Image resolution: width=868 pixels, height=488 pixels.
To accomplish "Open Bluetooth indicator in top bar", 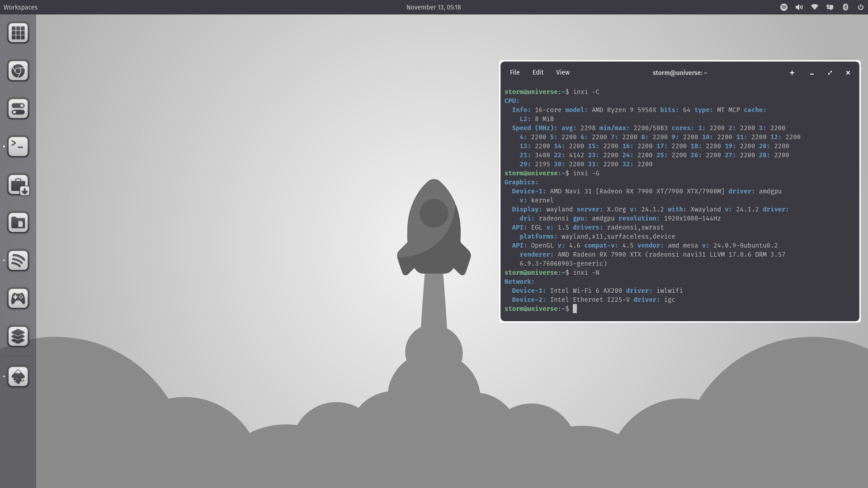I will [845, 7].
